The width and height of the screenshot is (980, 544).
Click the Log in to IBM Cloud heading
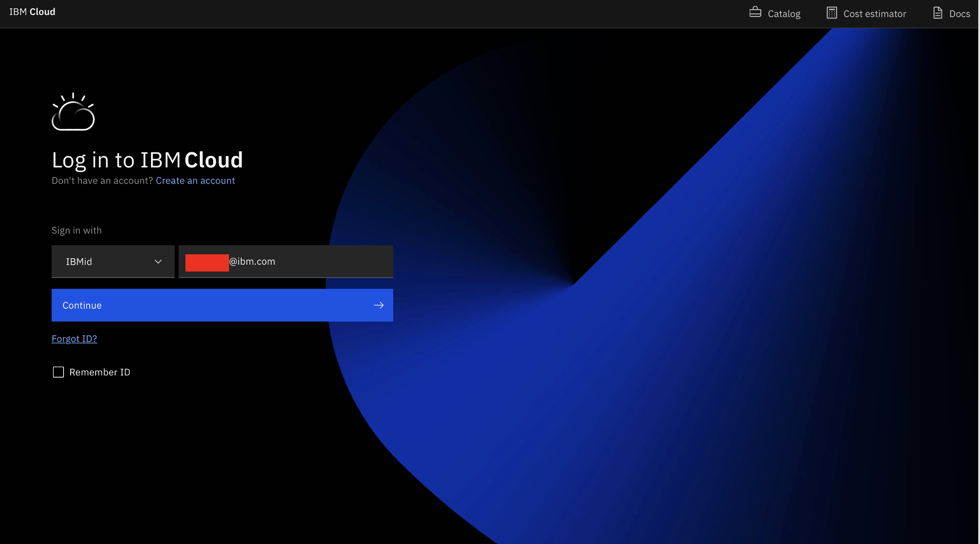click(147, 160)
